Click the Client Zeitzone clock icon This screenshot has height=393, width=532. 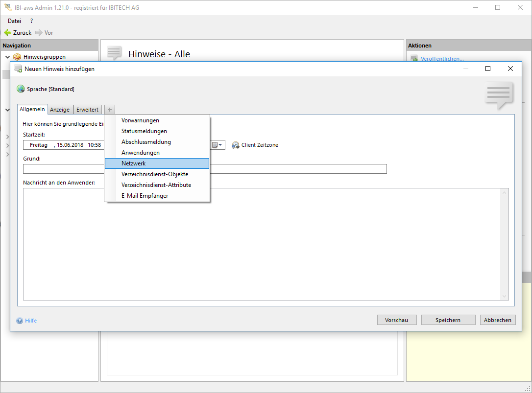(x=236, y=145)
